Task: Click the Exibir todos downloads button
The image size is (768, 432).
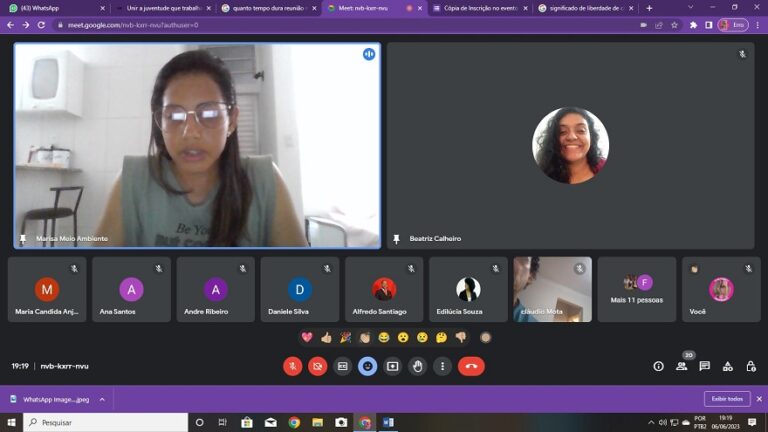Action: 727,399
